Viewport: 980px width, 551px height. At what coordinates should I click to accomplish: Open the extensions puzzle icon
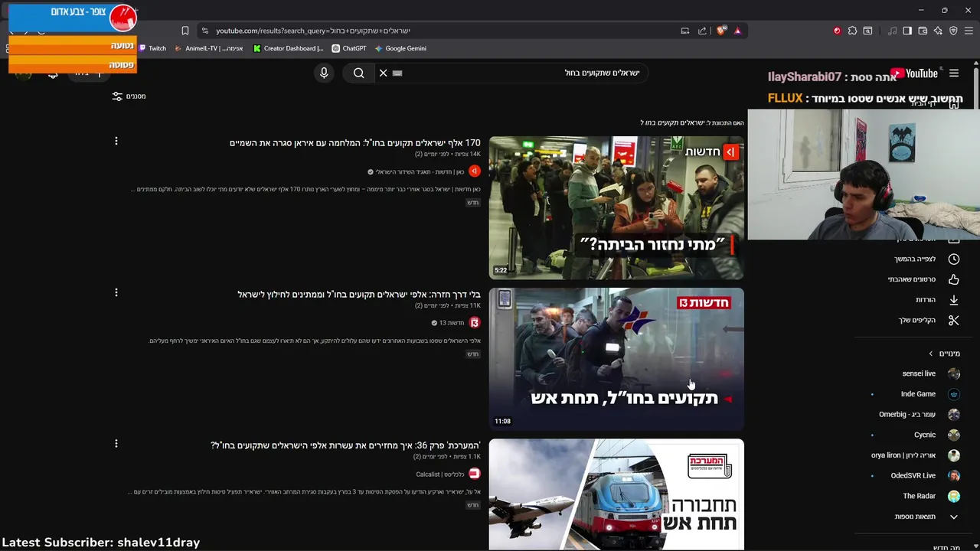[852, 31]
